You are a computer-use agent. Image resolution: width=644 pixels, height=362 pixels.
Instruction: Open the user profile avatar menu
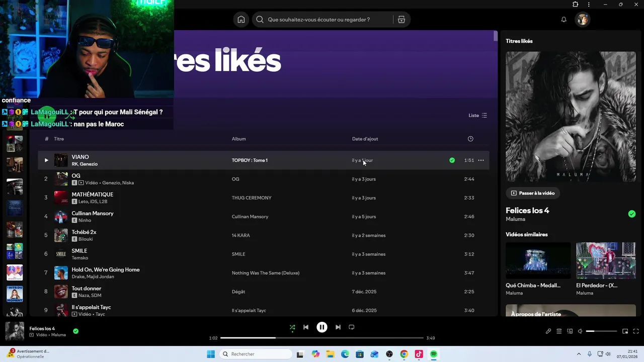pos(583,20)
